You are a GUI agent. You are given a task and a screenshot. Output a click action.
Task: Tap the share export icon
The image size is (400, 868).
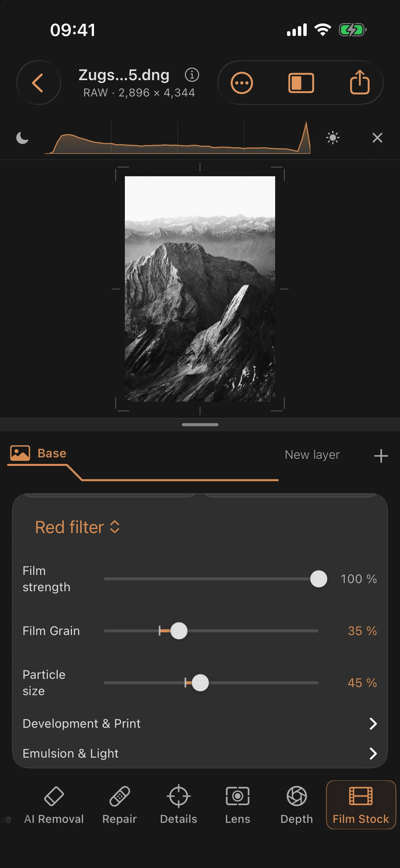(x=360, y=82)
